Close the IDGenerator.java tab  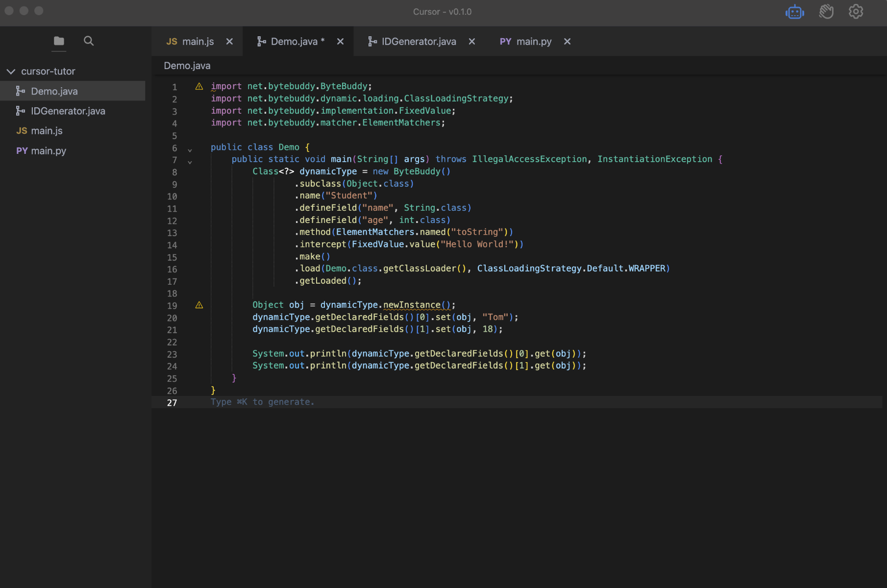tap(472, 42)
